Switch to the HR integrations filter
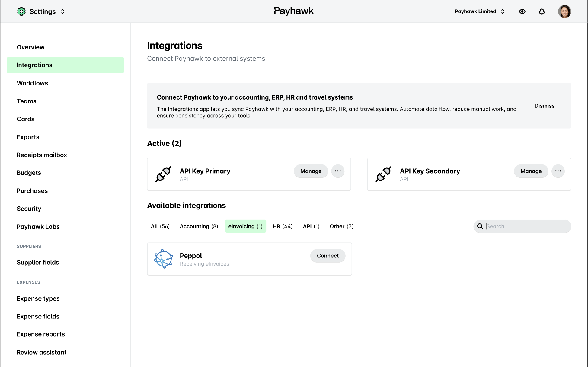This screenshot has height=367, width=588. click(282, 226)
